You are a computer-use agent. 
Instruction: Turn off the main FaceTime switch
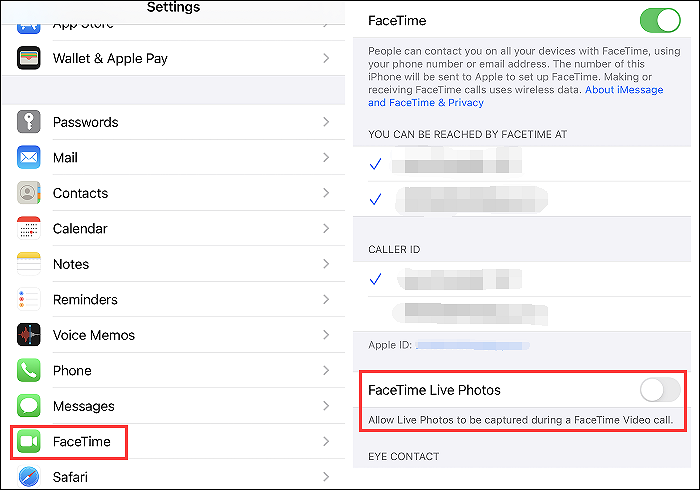[659, 20]
